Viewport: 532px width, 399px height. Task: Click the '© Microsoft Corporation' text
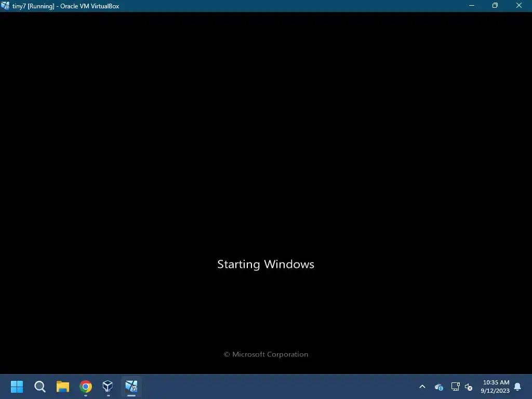pyautogui.click(x=266, y=354)
